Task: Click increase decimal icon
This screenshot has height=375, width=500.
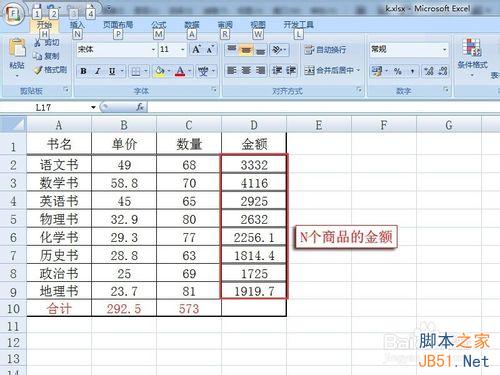Action: 428,71
